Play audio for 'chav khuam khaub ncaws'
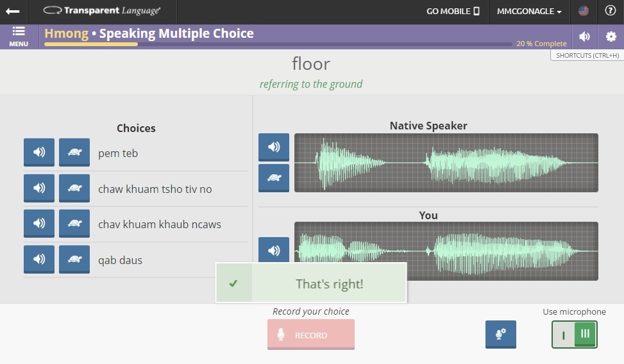624x364 pixels. point(39,223)
